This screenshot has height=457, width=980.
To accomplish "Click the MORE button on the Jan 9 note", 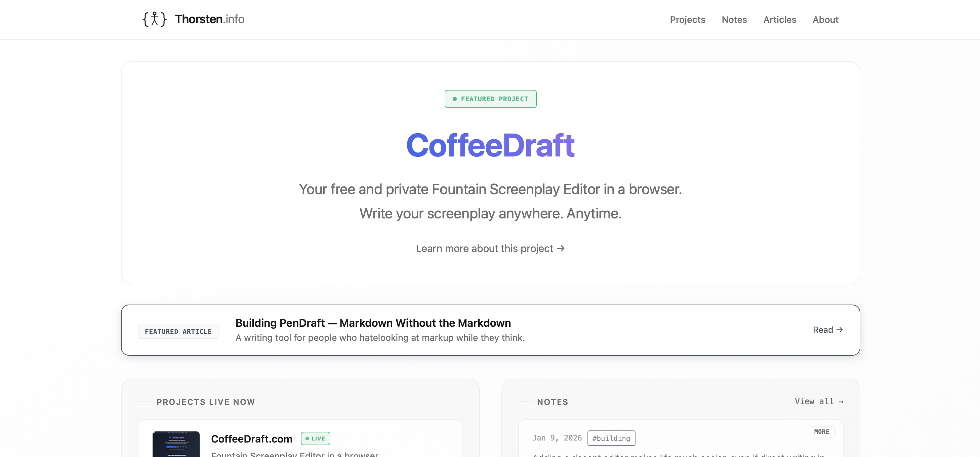I will 822,431.
